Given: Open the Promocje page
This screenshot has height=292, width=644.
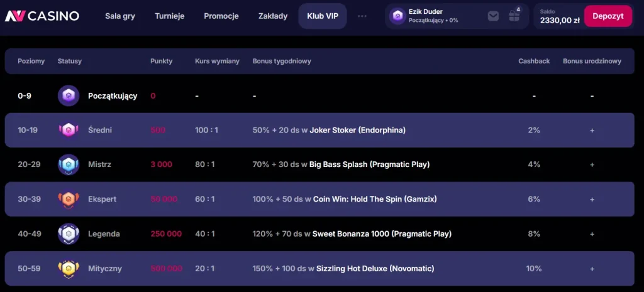Looking at the screenshot, I should [x=221, y=16].
